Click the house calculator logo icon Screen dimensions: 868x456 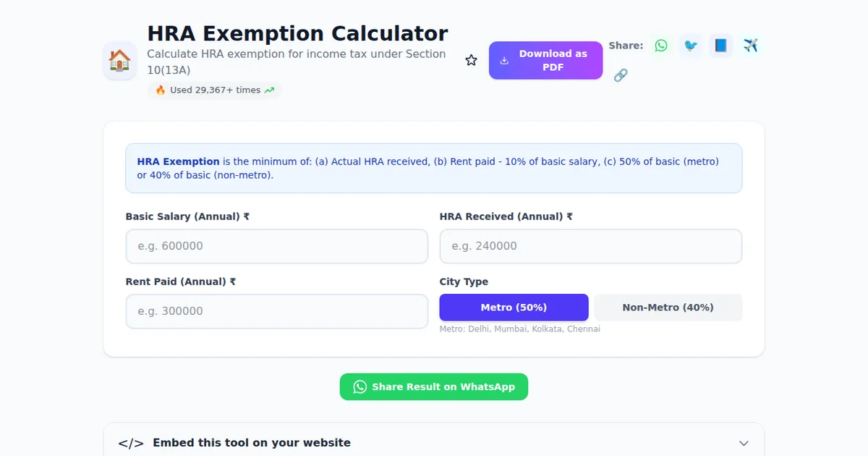(119, 60)
